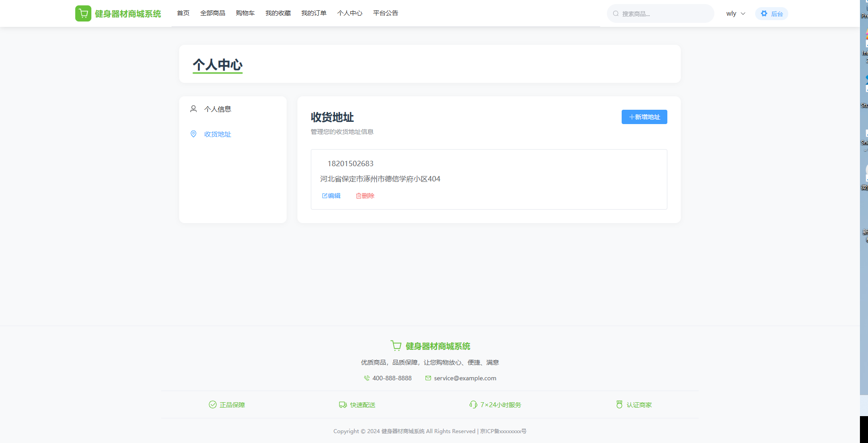Click the headset icon for 7×24小时服务
868x443 pixels.
coord(473,404)
